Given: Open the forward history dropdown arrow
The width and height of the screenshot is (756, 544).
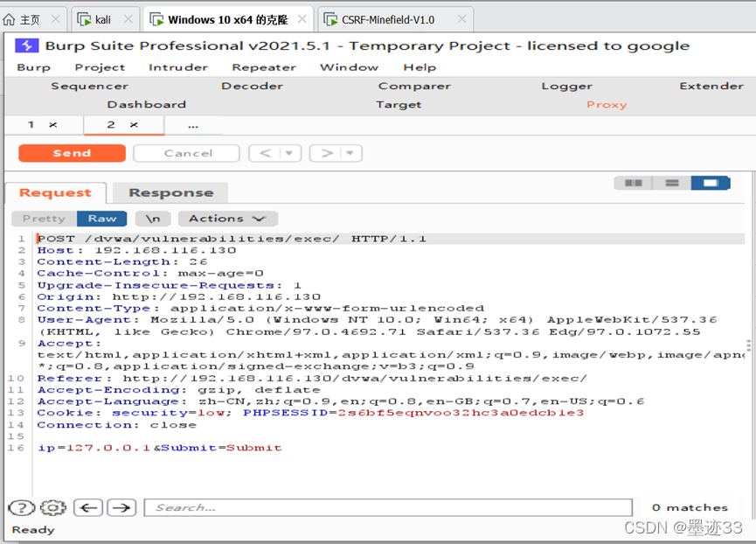Looking at the screenshot, I should (350, 153).
